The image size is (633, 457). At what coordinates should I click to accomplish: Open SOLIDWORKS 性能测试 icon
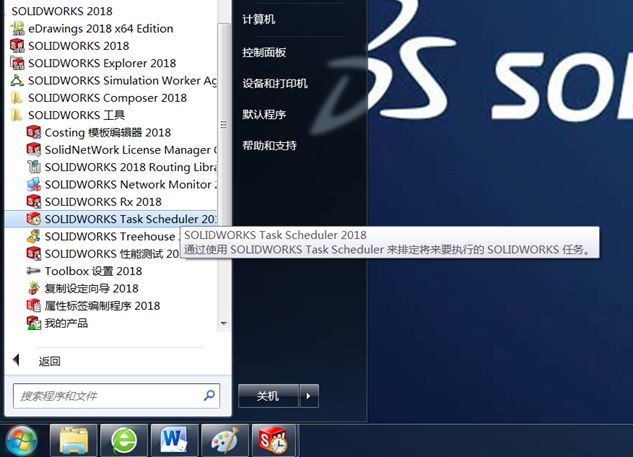pos(34,254)
